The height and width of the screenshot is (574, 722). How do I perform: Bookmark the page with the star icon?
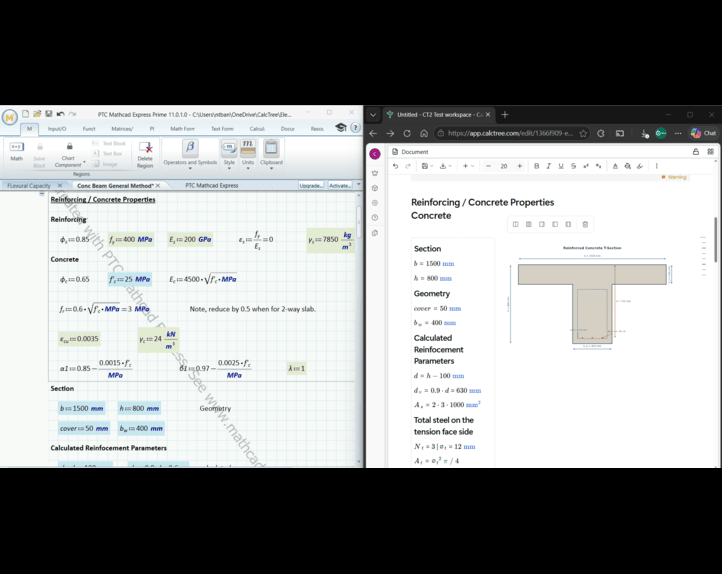click(x=583, y=133)
